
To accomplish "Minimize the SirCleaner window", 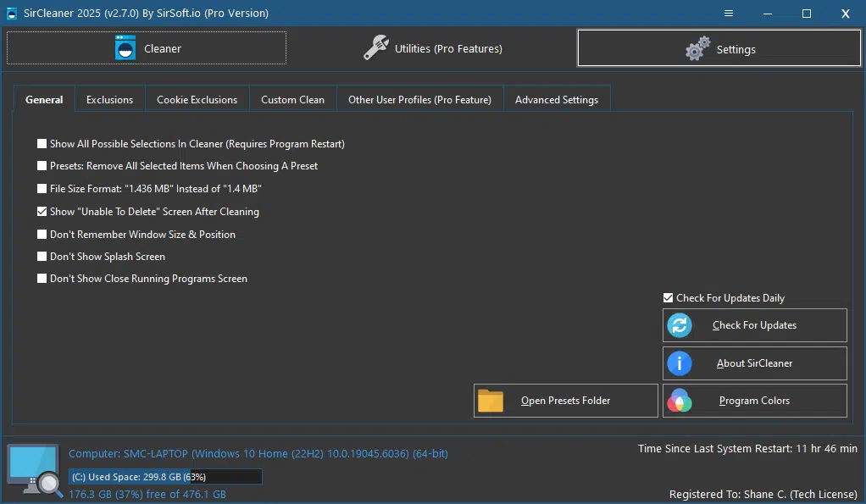I will pyautogui.click(x=768, y=14).
